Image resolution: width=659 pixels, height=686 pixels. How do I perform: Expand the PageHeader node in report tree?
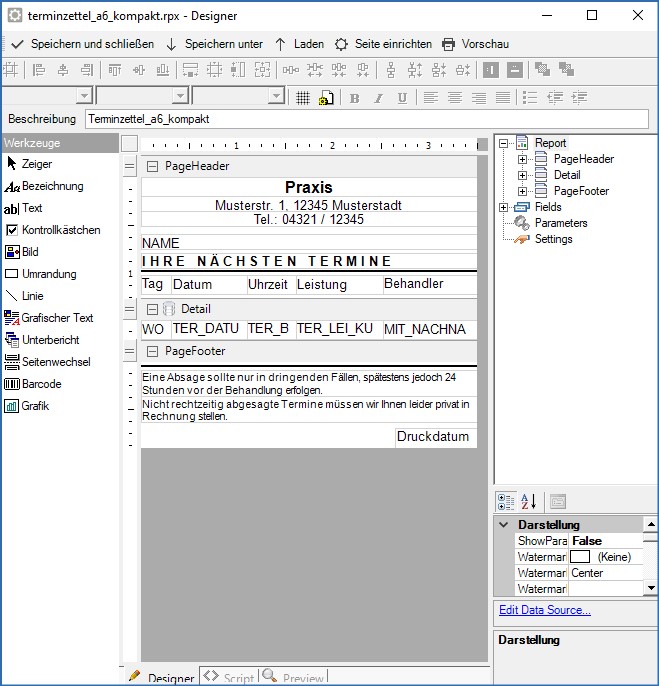[522, 159]
